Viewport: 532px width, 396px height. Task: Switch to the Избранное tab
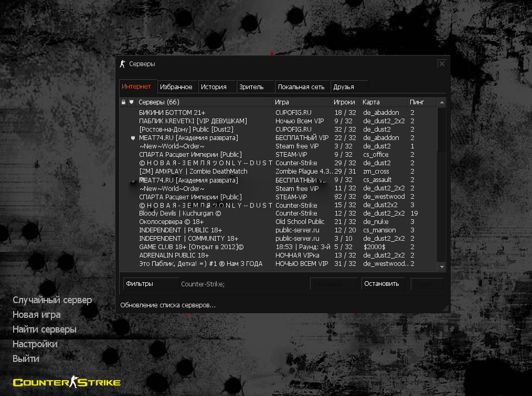click(176, 87)
